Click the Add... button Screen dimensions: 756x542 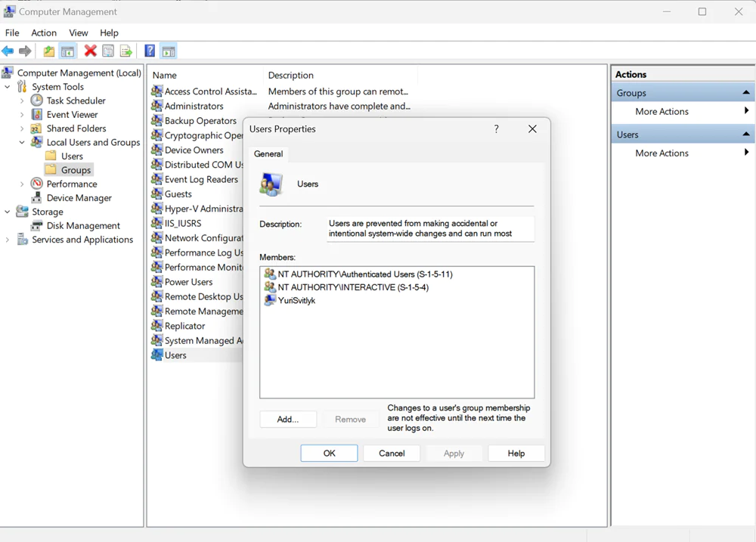288,420
